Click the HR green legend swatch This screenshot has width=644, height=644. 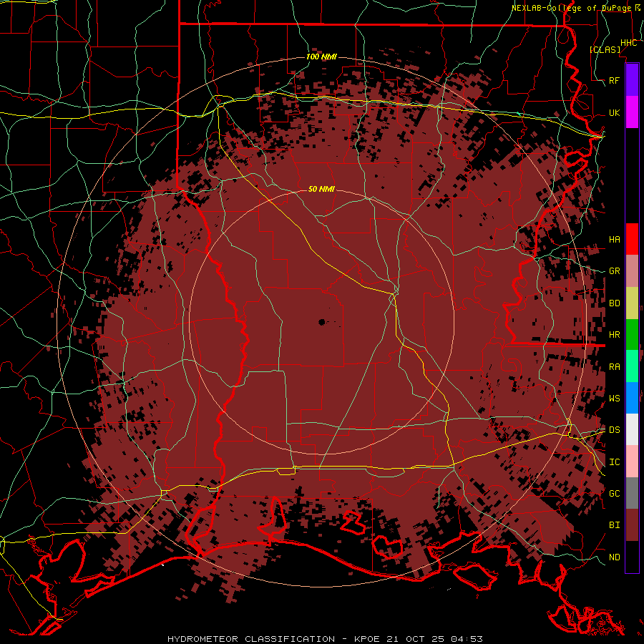pos(632,335)
